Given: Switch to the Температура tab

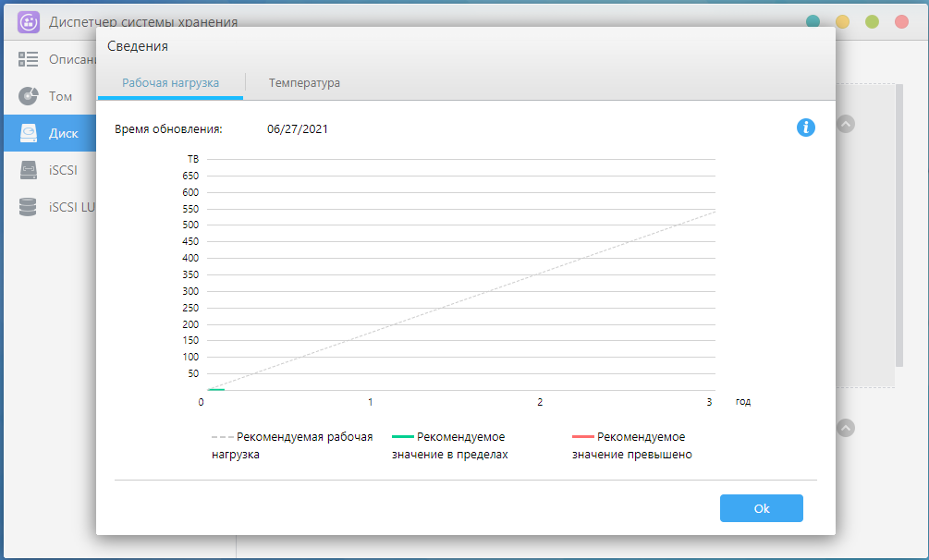Looking at the screenshot, I should (x=304, y=83).
